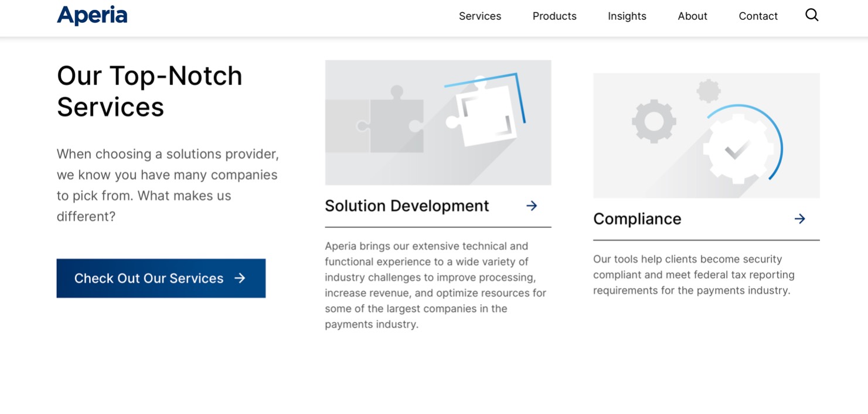
Task: Open the About menu
Action: [x=693, y=16]
